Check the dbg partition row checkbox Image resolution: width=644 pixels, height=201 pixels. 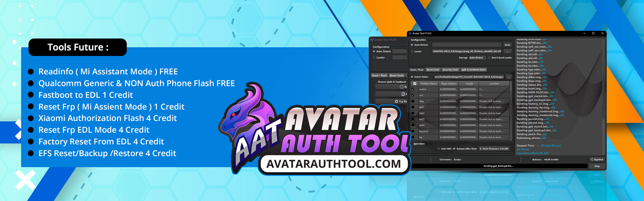click(x=413, y=101)
